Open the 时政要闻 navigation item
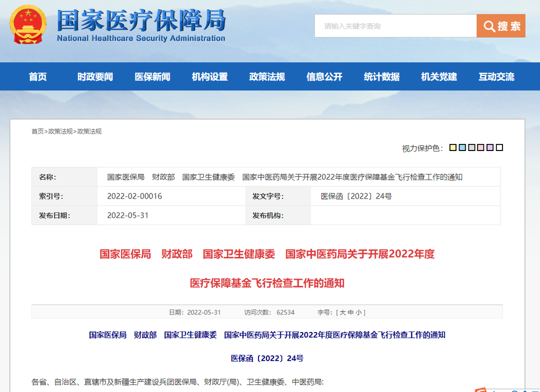540x392 pixels. (95, 76)
